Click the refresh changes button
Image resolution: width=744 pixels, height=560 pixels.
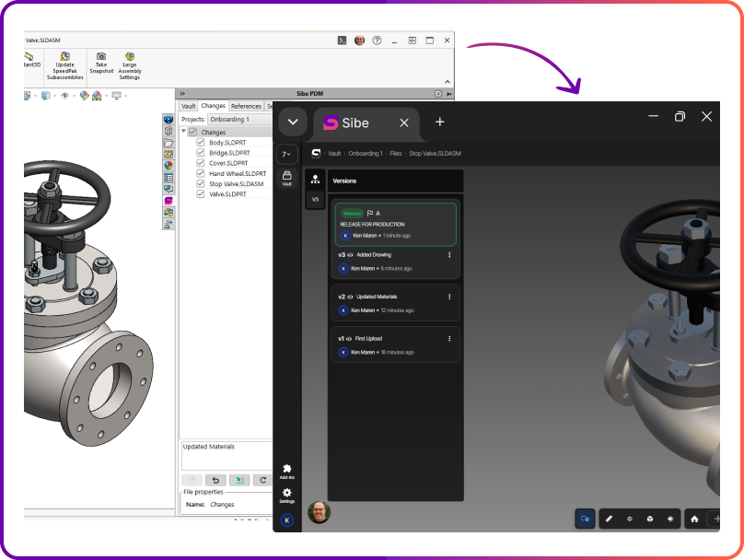pos(262,480)
